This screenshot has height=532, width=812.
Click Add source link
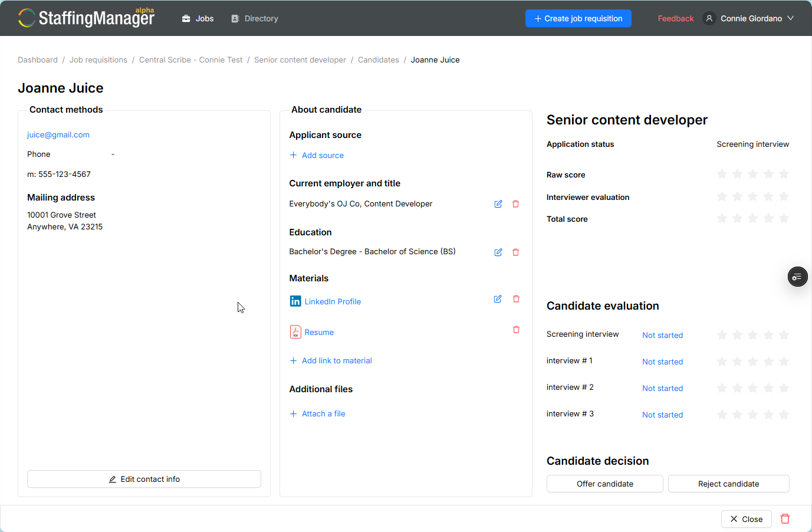(x=317, y=155)
